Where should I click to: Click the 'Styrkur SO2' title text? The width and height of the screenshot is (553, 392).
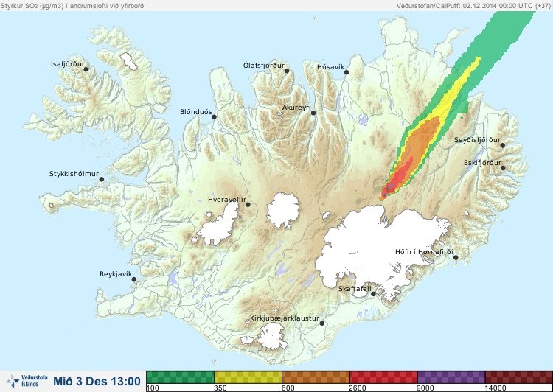tap(72, 6)
